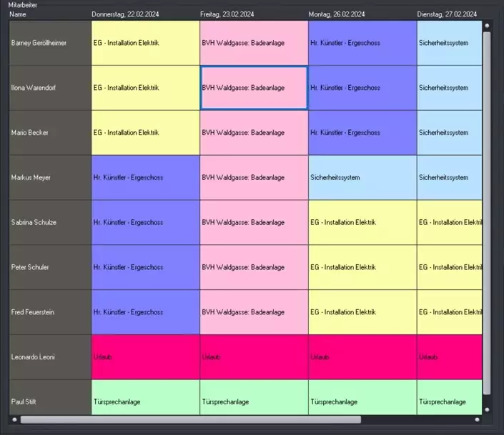Select Barney Geröllheimer's Friday BVH Waldgasse cell
The width and height of the screenshot is (504, 435).
coord(254,43)
